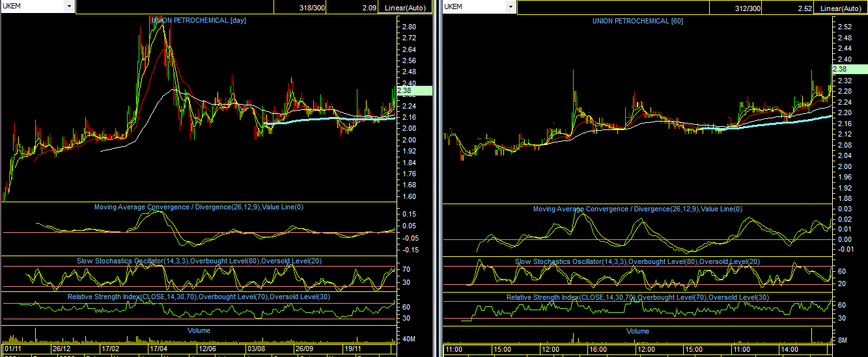The width and height of the screenshot is (868, 357).
Task: Select the UNION PETROCHEMICAL [day] chart title
Action: coord(199,20)
